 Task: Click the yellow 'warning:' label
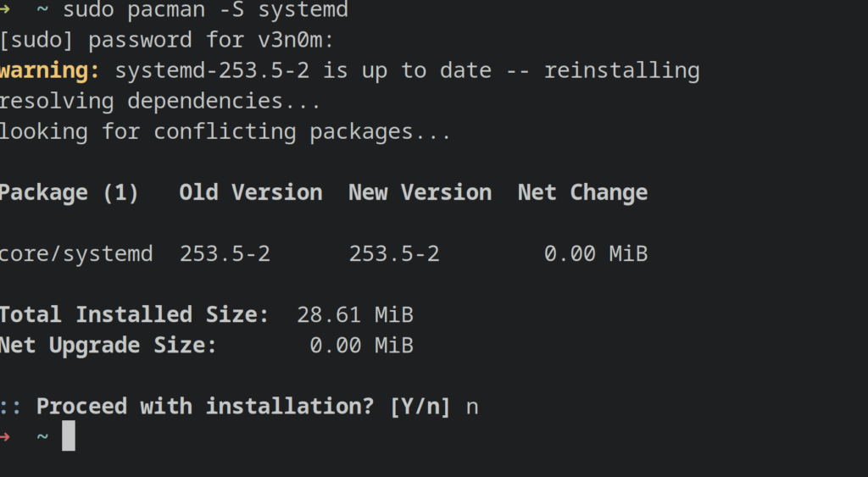[50, 71]
